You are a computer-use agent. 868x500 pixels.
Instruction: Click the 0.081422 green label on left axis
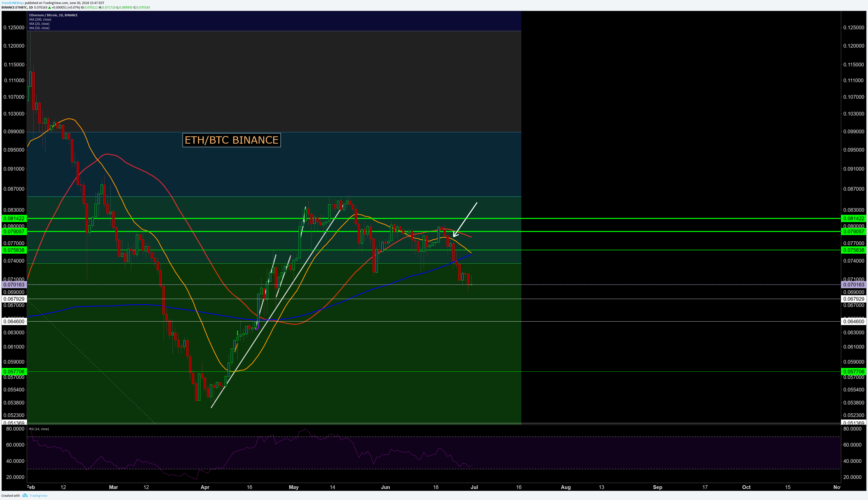point(14,219)
